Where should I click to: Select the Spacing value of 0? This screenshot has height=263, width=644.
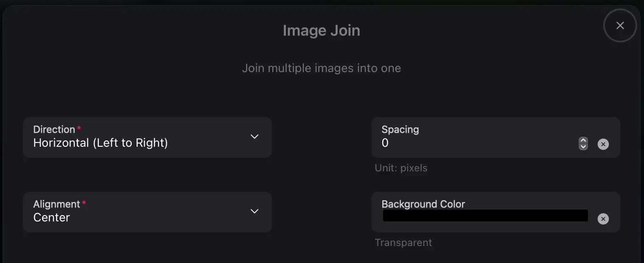click(385, 143)
